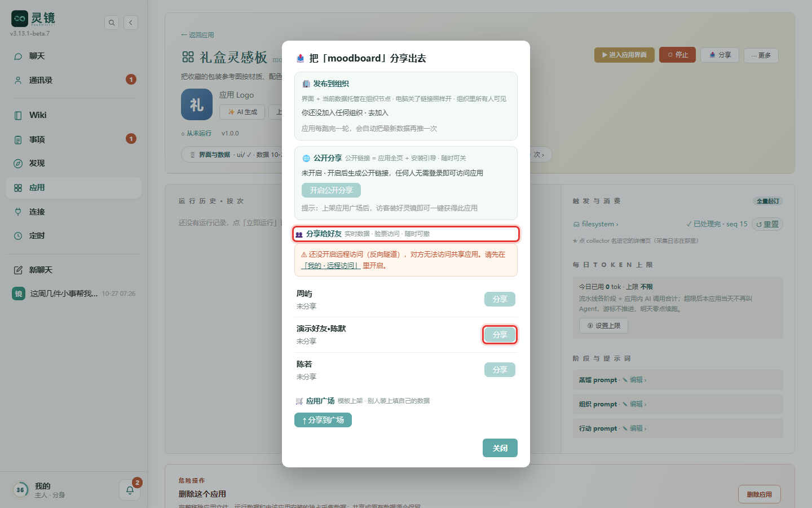Open 我的 · 远程访问 link
Viewport: 812px width, 508px height.
331,266
